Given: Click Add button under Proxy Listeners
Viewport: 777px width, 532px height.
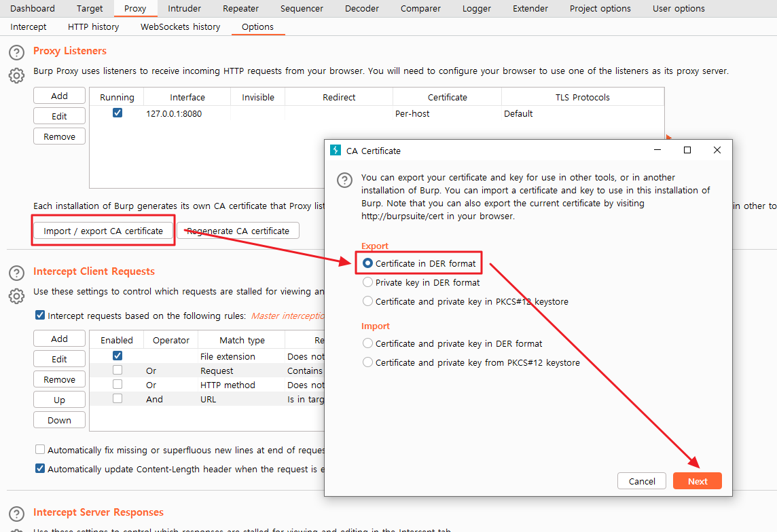Looking at the screenshot, I should click(60, 96).
